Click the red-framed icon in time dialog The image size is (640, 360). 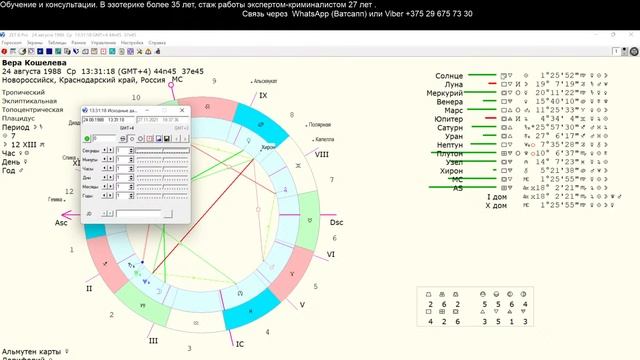[149, 139]
